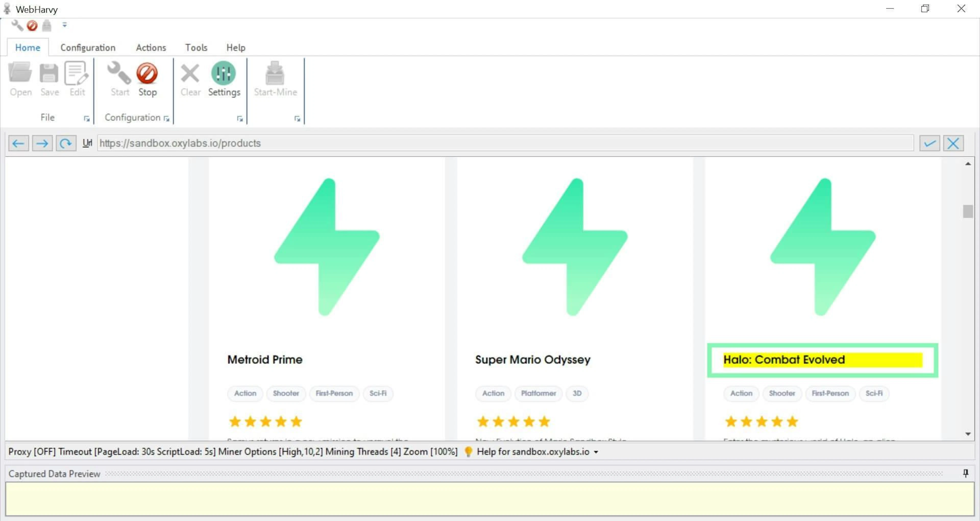The height and width of the screenshot is (521, 980).
Task: Click the Timeout [PageLoad: 30s ScriptLoad: 5s] text
Action: pyautogui.click(x=137, y=452)
